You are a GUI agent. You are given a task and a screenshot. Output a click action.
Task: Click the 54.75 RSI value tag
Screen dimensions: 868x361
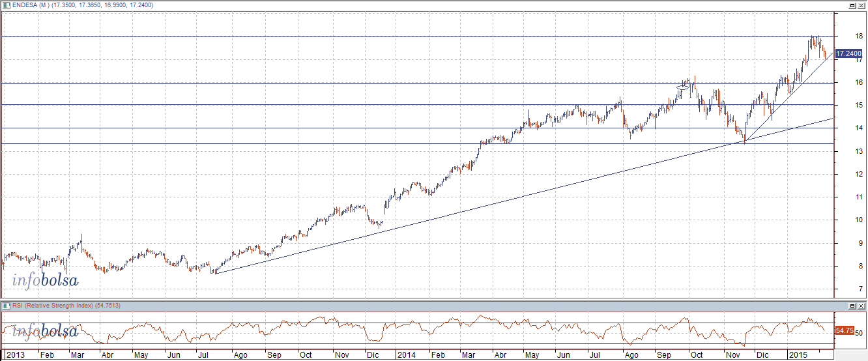(x=844, y=331)
